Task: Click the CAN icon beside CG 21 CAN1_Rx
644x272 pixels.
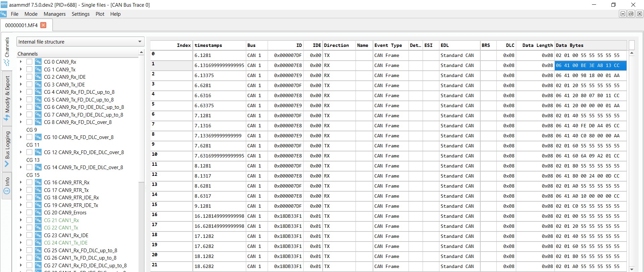Action: (x=38, y=220)
